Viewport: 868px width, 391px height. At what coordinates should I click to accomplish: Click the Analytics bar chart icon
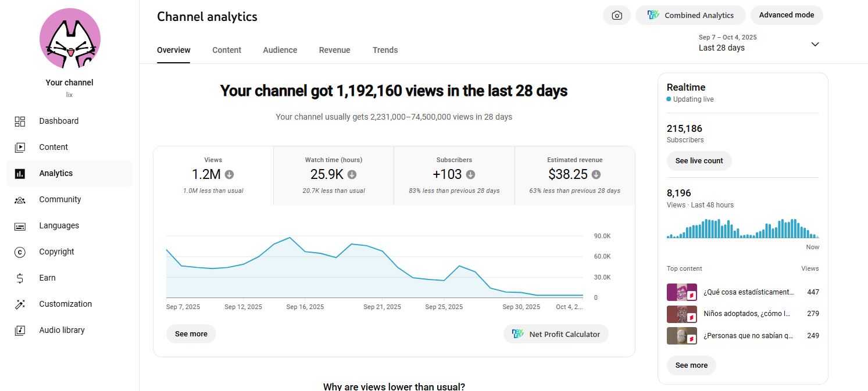20,174
